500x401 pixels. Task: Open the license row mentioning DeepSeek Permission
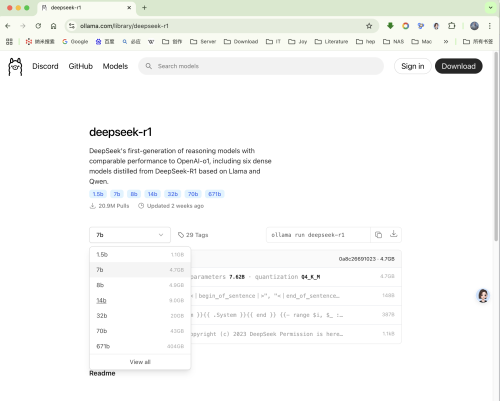[x=296, y=334]
